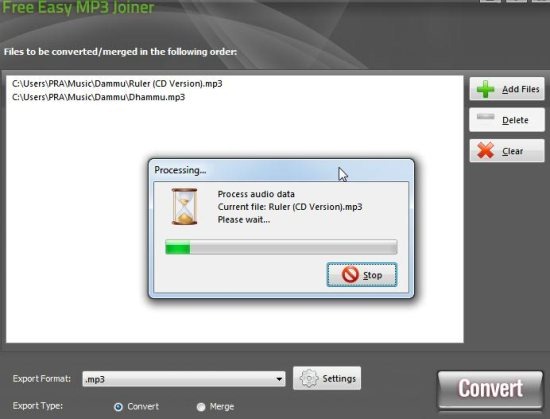Click the green plus Add Files icon
The height and width of the screenshot is (419, 550).
tap(486, 89)
